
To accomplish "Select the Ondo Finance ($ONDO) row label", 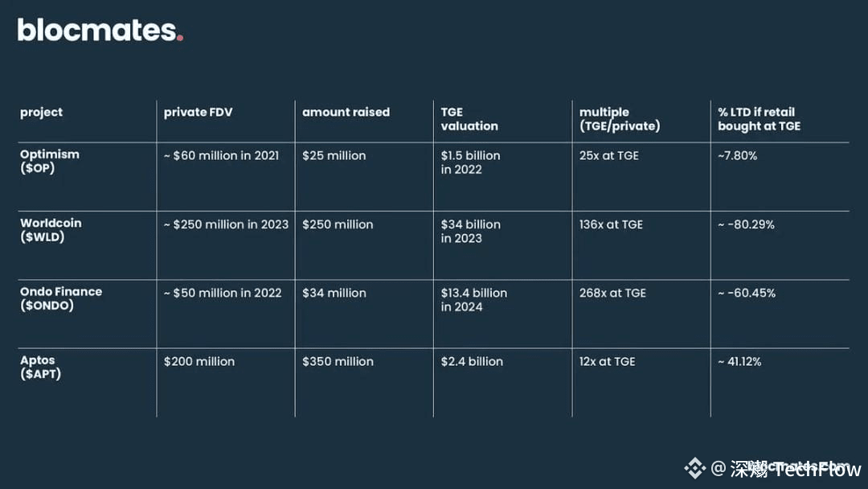I will [x=61, y=298].
